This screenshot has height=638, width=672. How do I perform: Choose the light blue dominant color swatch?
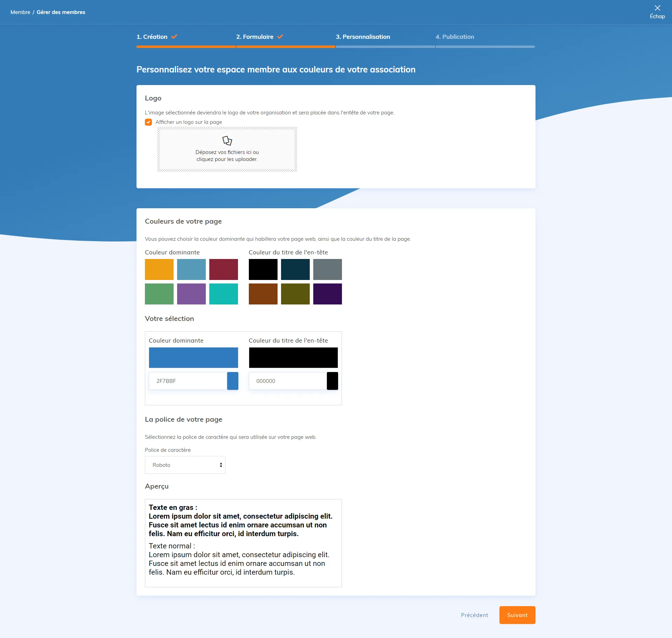pos(191,269)
